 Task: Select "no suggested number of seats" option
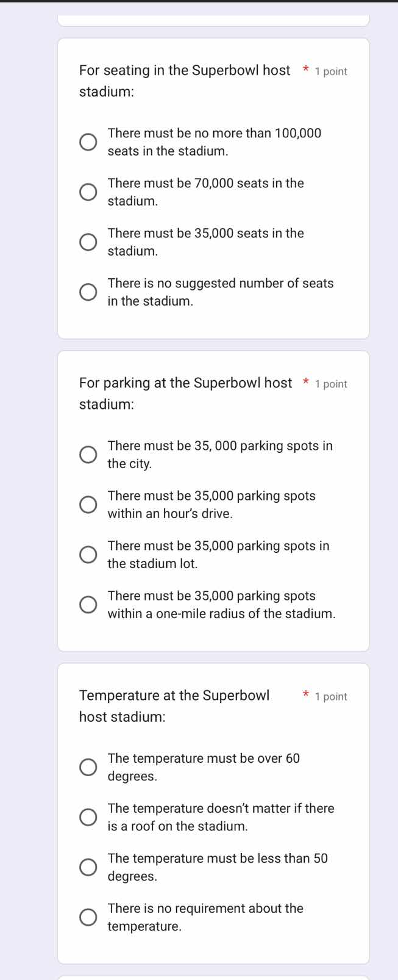(88, 292)
